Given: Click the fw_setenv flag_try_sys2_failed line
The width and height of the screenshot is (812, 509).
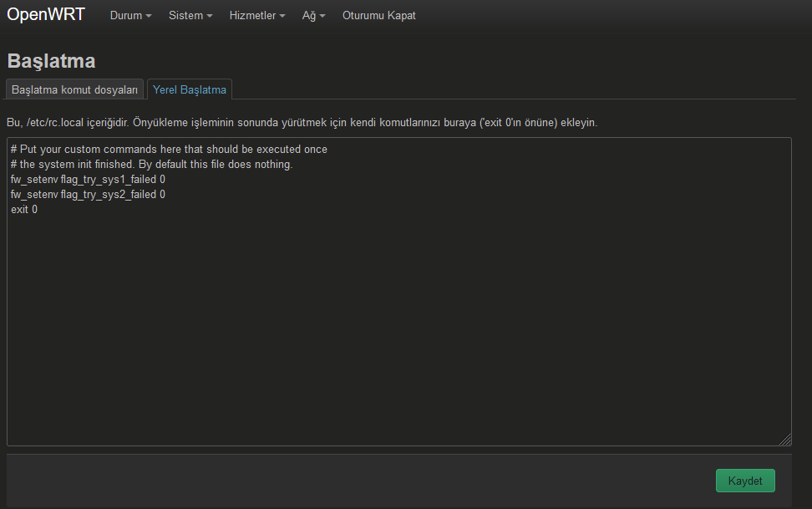Looking at the screenshot, I should click(88, 195).
